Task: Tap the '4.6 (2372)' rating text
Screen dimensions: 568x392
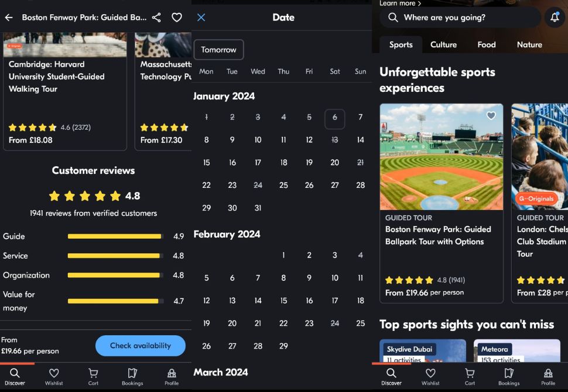Action: 76,128
